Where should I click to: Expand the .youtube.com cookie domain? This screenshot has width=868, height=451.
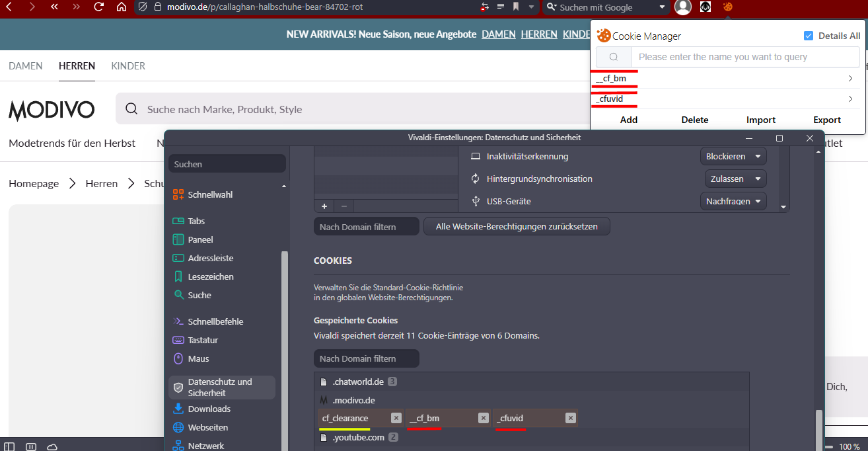point(532,437)
